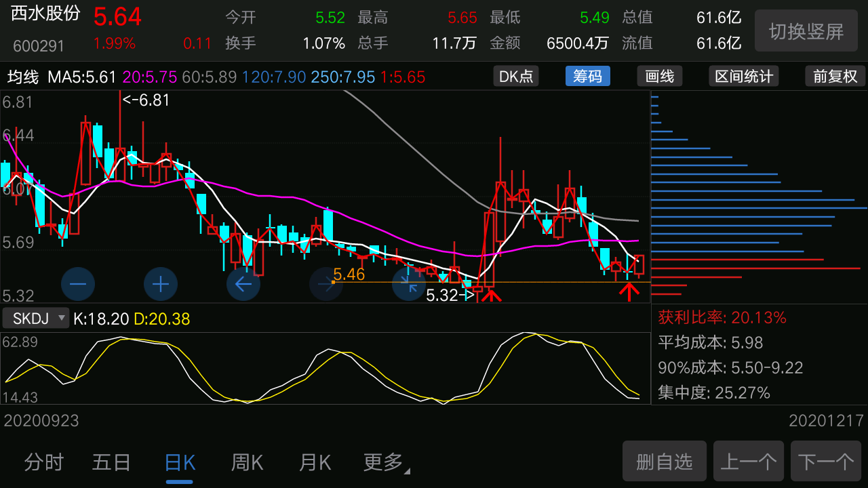Tap the 5.32 low price marker
The height and width of the screenshot is (488, 868).
pyautogui.click(x=450, y=296)
